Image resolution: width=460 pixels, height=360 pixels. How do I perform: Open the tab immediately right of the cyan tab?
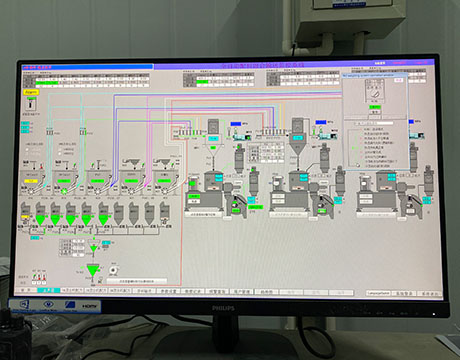pyautogui.click(x=72, y=291)
